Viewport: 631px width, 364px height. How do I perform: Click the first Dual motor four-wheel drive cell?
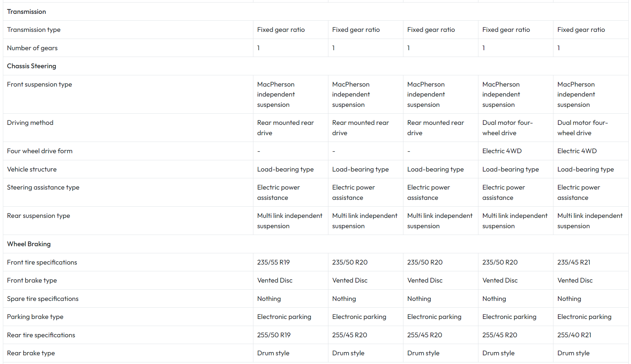coord(507,128)
